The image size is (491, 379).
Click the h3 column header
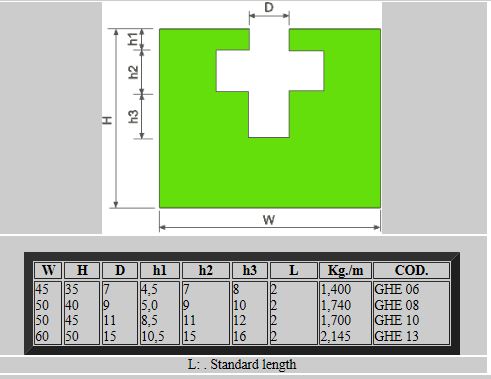point(250,270)
